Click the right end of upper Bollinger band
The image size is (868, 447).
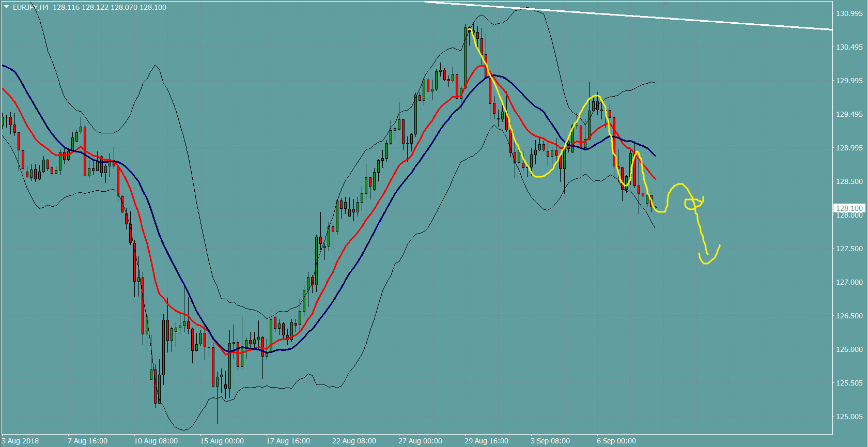(x=654, y=83)
